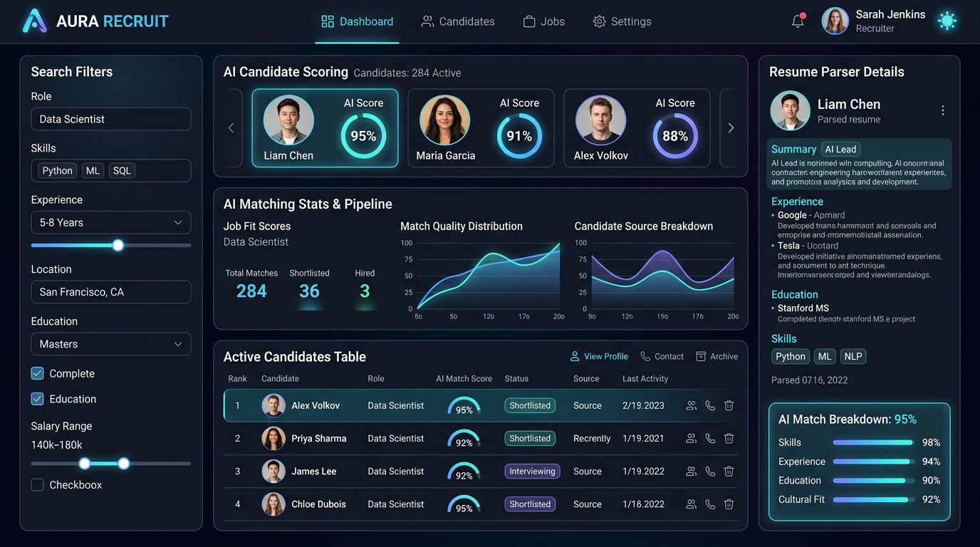Viewport: 980px width, 547px height.
Task: Click Priya Sharma's name in the table
Action: pyautogui.click(x=319, y=438)
